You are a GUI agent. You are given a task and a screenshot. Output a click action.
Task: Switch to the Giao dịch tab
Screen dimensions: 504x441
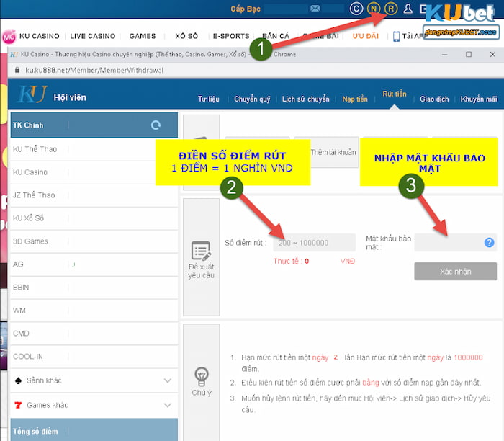[x=434, y=99]
